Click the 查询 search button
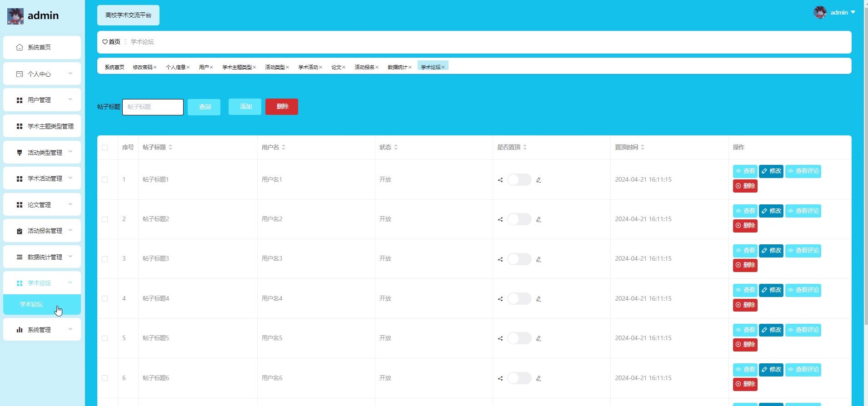Screen dimensions: 868x406 point(204,107)
